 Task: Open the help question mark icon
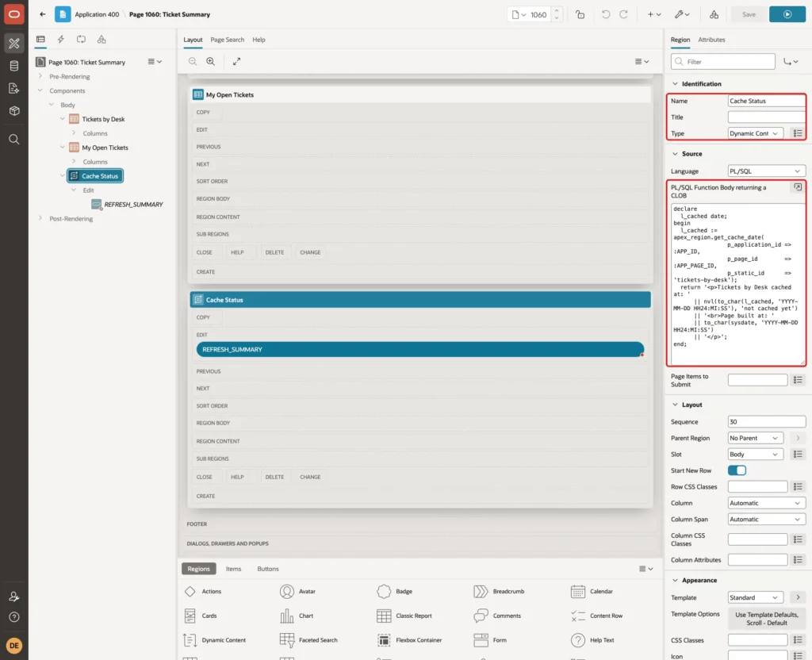[x=14, y=617]
